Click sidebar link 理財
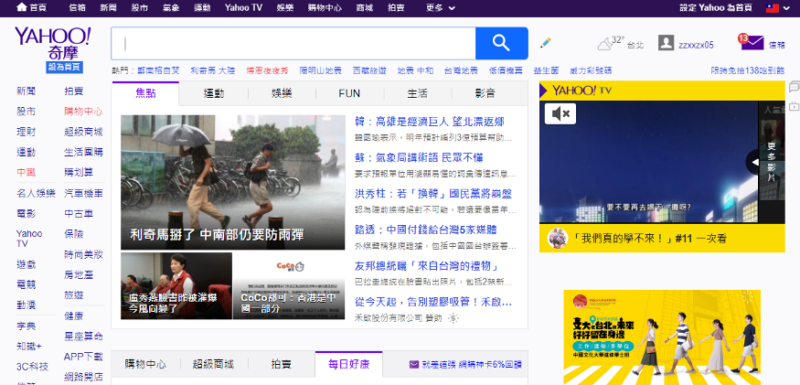The width and height of the screenshot is (800, 385). 26,132
